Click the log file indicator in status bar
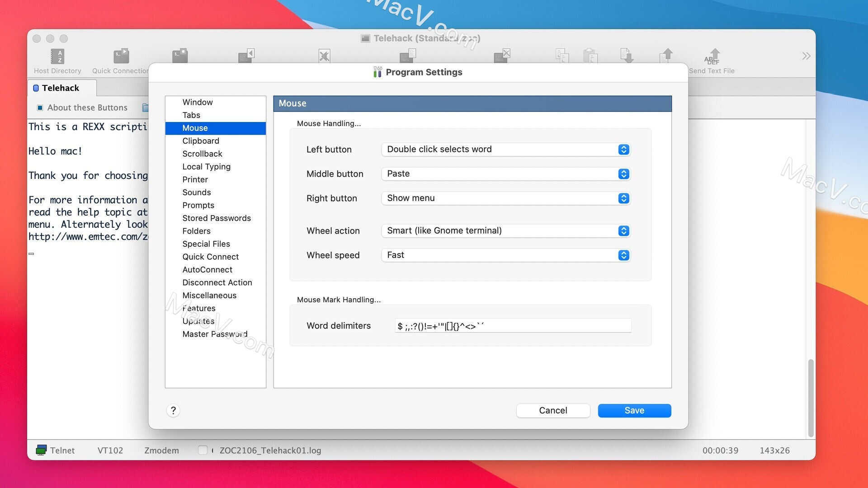 pos(270,450)
